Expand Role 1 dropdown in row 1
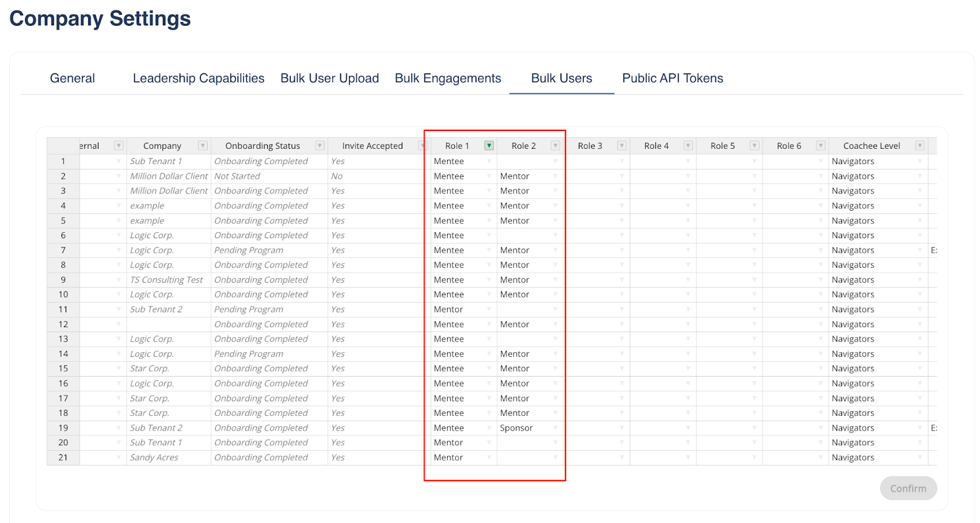Image resolution: width=980 pixels, height=523 pixels. (489, 161)
